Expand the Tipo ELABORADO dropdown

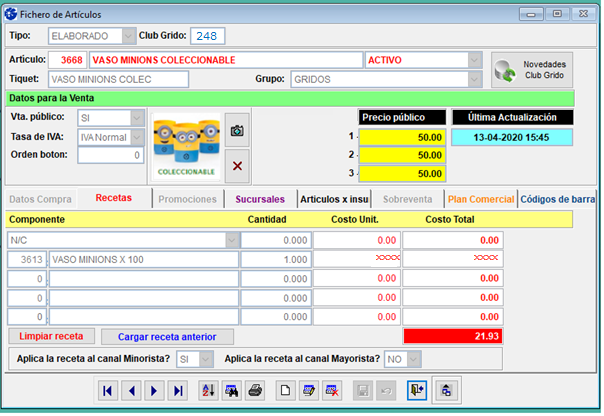click(x=128, y=36)
